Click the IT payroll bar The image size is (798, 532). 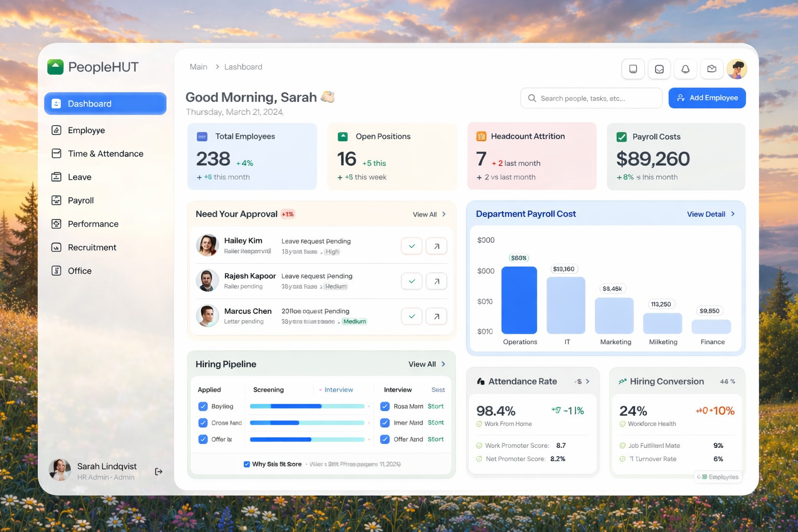[566, 305]
